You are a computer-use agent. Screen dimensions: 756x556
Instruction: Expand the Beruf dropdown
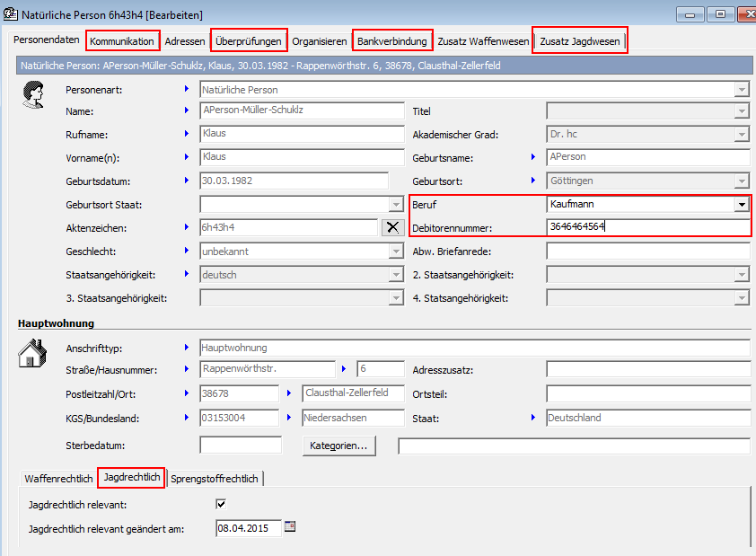click(x=741, y=205)
